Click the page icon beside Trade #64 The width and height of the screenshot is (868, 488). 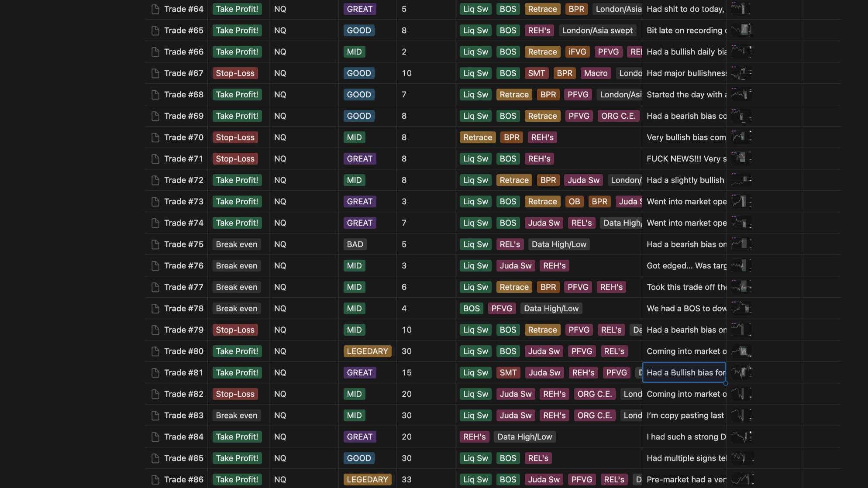click(155, 9)
